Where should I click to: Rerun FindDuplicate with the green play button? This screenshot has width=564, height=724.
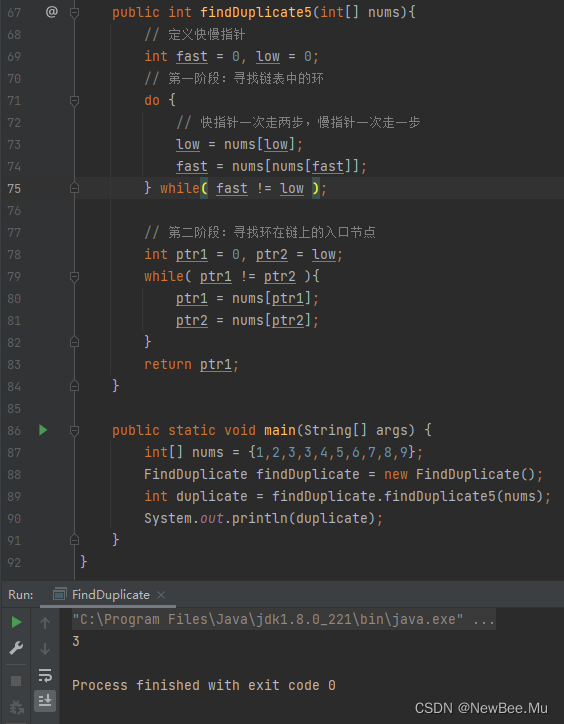click(16, 622)
